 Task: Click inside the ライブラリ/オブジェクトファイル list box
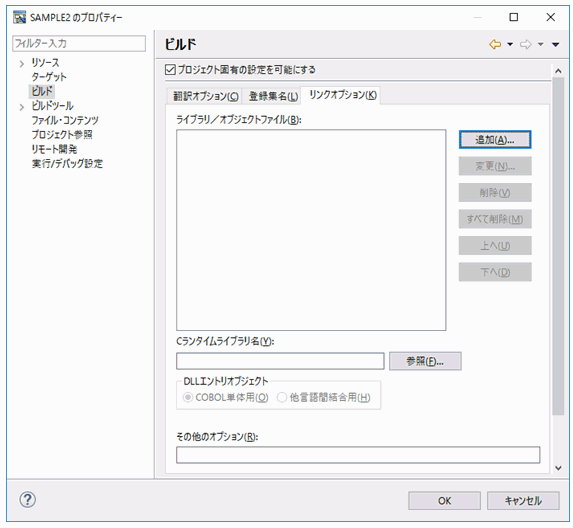click(311, 230)
